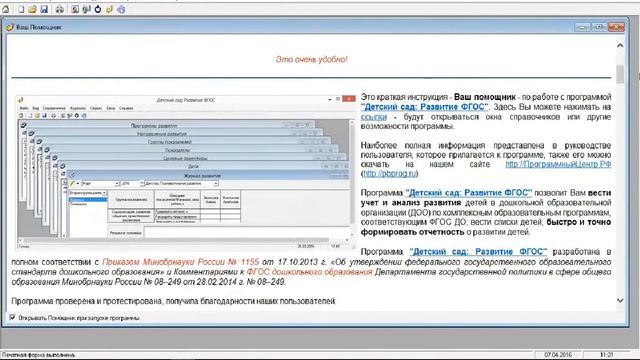Open the assistant via the yellow toolbar icon
Screen dimensions: 640x360
click(x=109, y=9)
